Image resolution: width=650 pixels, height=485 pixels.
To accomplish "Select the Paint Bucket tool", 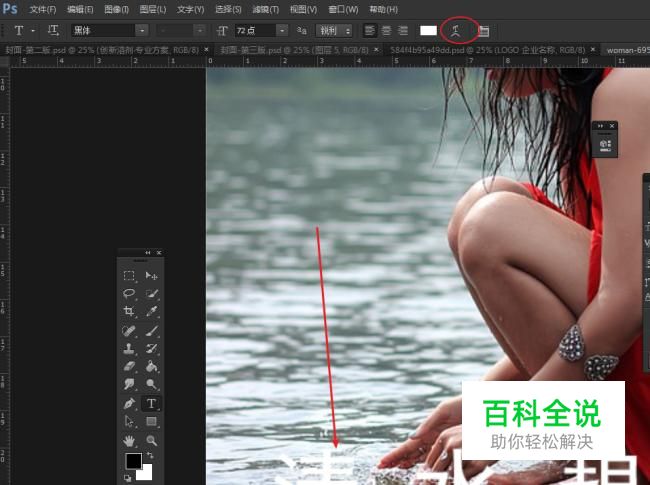I will pyautogui.click(x=151, y=366).
